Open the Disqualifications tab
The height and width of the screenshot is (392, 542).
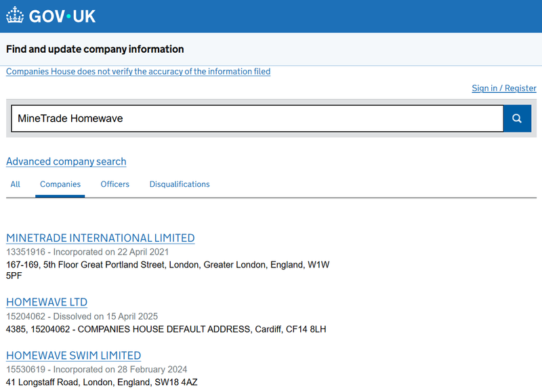(x=180, y=184)
